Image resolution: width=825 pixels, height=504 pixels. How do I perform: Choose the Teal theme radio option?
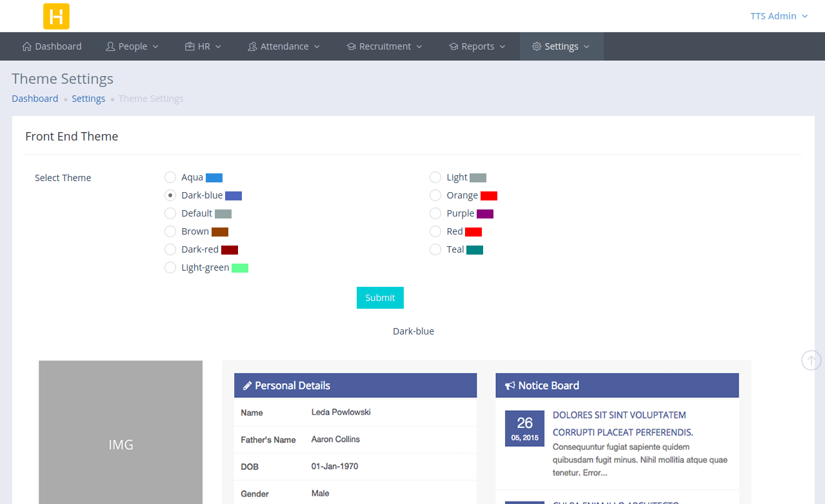[435, 249]
